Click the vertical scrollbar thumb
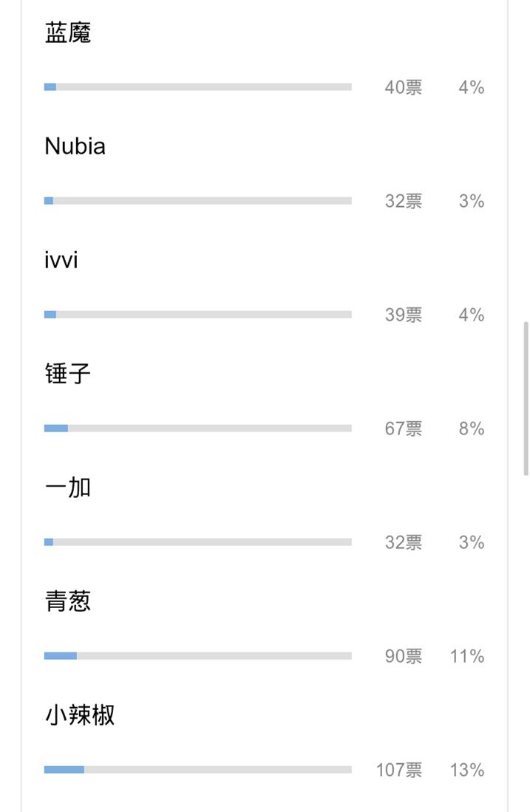Image resolution: width=530 pixels, height=812 pixels. (x=526, y=398)
